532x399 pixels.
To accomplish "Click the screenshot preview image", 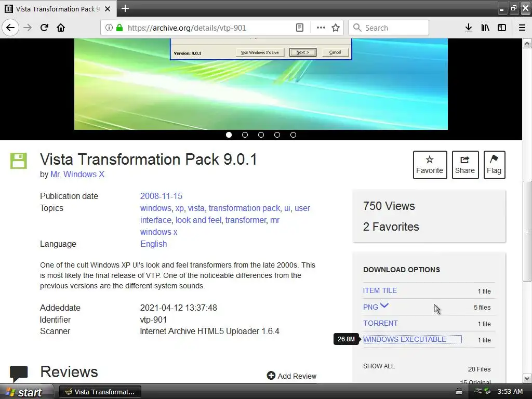I will (261, 84).
